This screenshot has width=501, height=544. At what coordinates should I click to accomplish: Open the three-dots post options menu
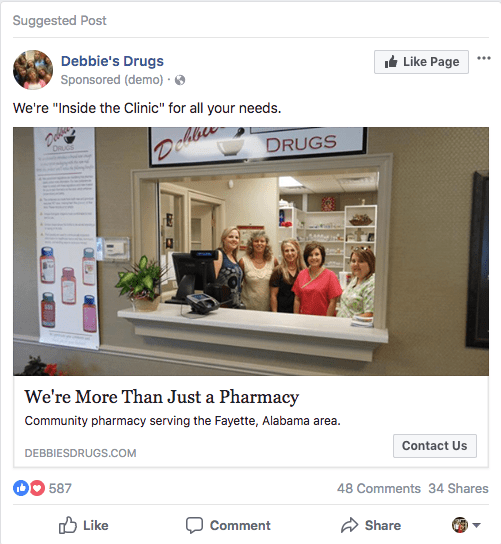coord(484,58)
